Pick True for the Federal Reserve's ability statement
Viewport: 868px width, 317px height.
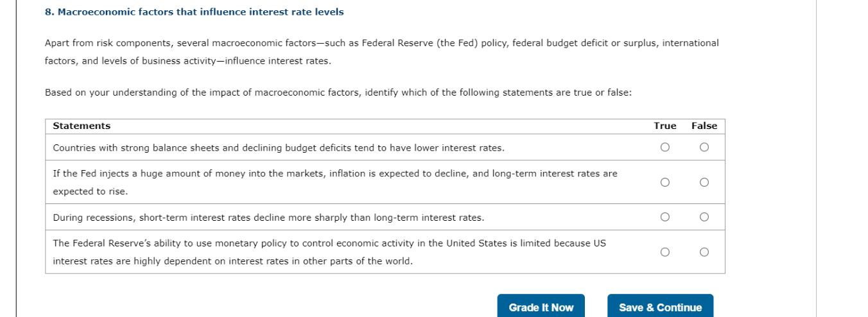(664, 252)
